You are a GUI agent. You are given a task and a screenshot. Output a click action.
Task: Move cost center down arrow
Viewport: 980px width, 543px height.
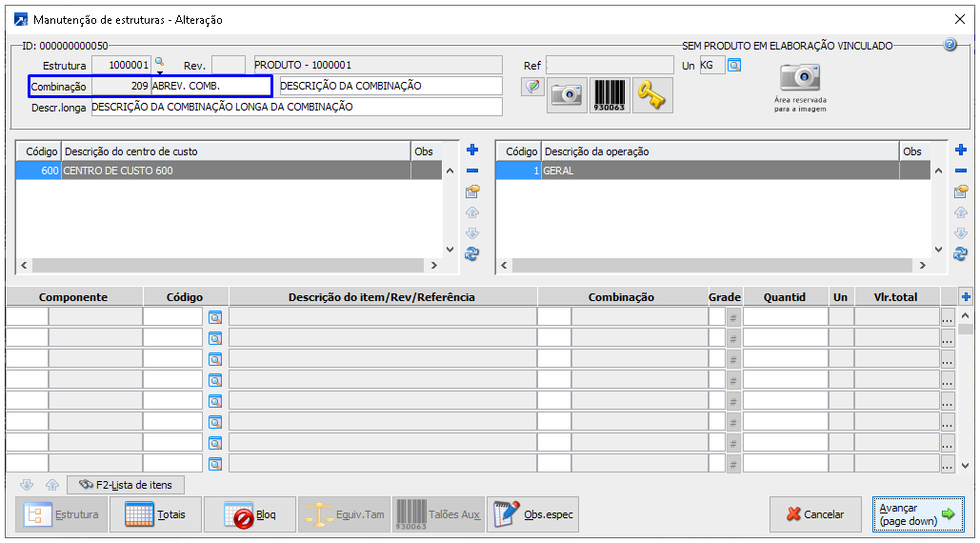point(472,233)
